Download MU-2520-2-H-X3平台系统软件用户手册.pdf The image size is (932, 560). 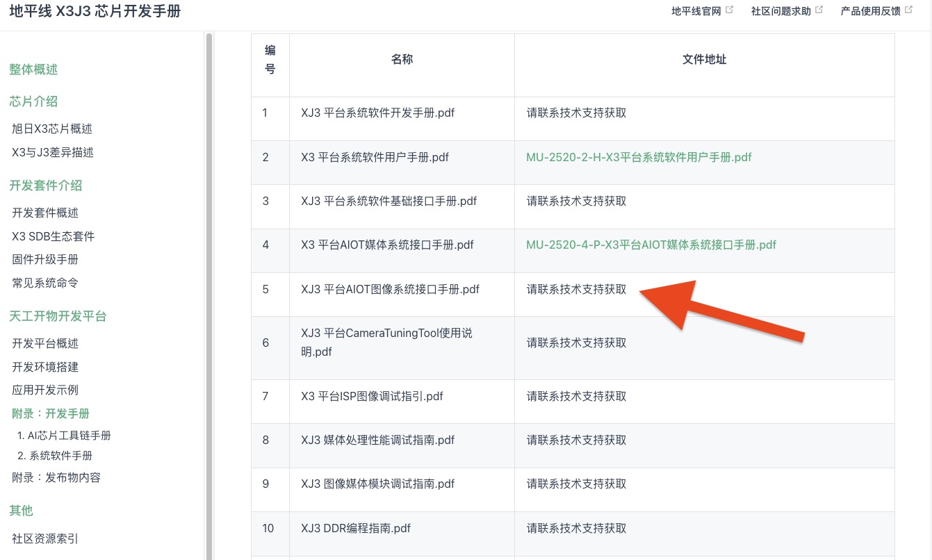(x=639, y=157)
